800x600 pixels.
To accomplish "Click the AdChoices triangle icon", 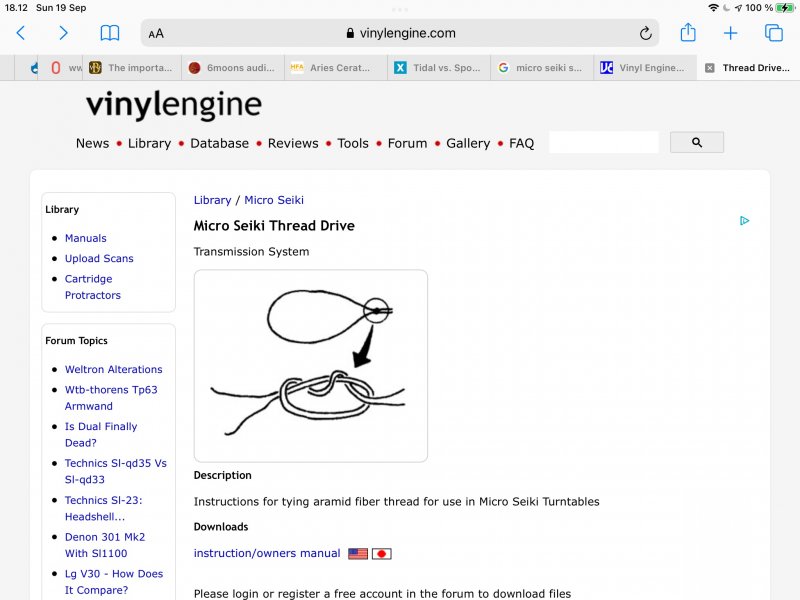I will tap(744, 220).
